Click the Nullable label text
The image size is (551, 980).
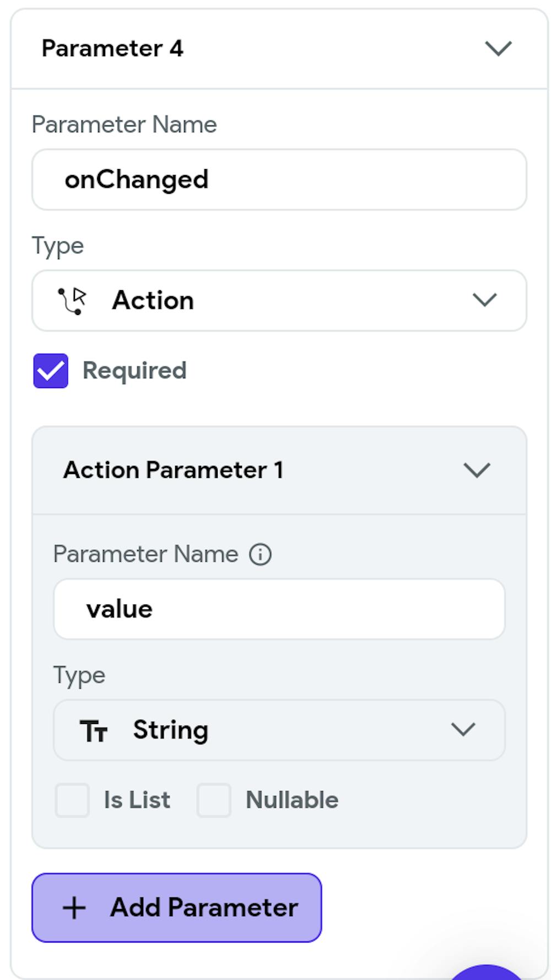pyautogui.click(x=292, y=800)
